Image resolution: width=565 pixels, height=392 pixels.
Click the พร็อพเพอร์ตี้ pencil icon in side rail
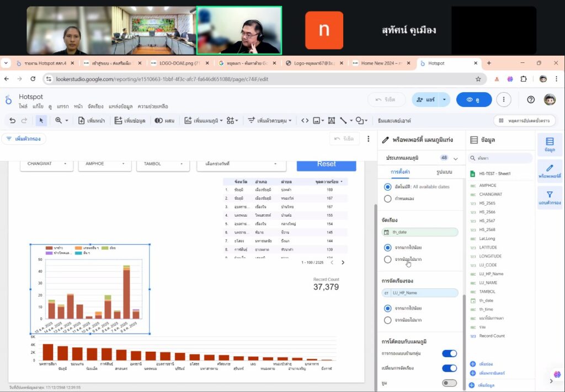click(550, 171)
